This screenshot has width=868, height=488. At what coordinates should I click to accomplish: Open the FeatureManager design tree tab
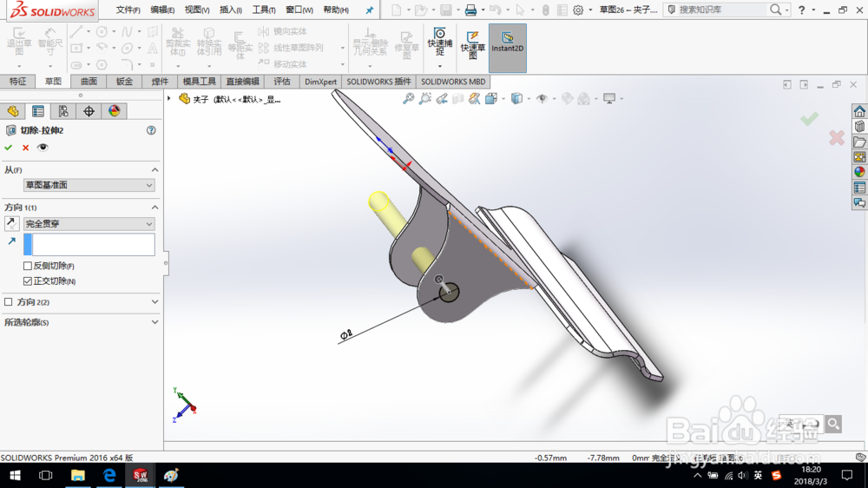(x=13, y=111)
